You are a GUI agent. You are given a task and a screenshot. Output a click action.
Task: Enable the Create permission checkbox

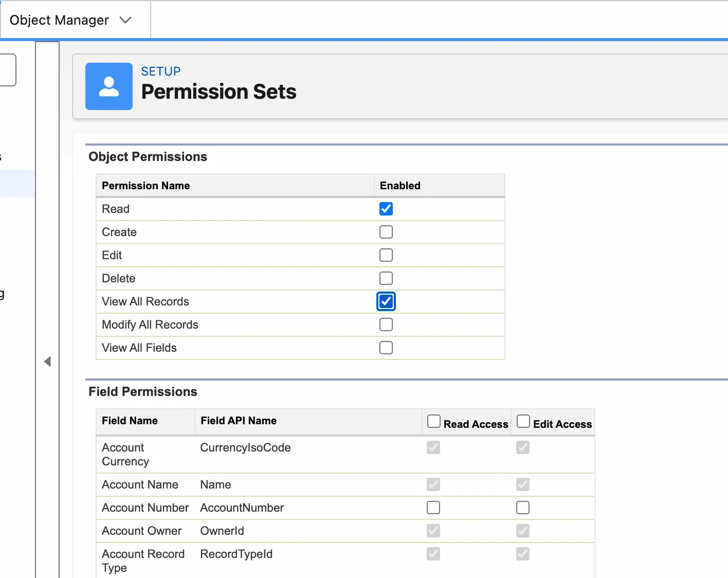coord(386,232)
